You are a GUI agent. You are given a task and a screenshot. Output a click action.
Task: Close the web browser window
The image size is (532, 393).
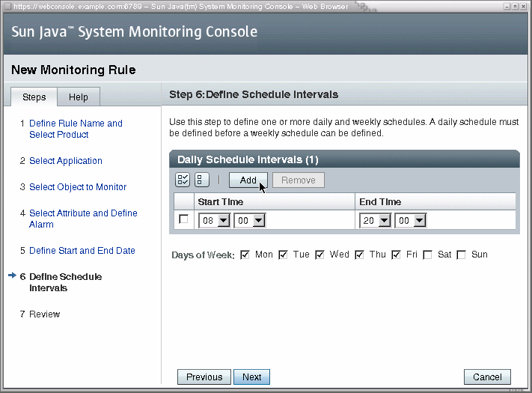coord(523,6)
